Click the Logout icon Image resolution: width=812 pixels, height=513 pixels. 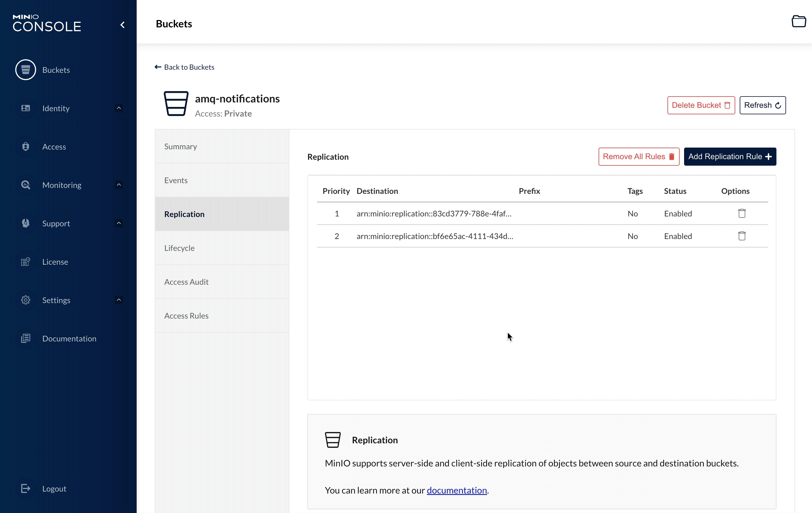point(26,488)
